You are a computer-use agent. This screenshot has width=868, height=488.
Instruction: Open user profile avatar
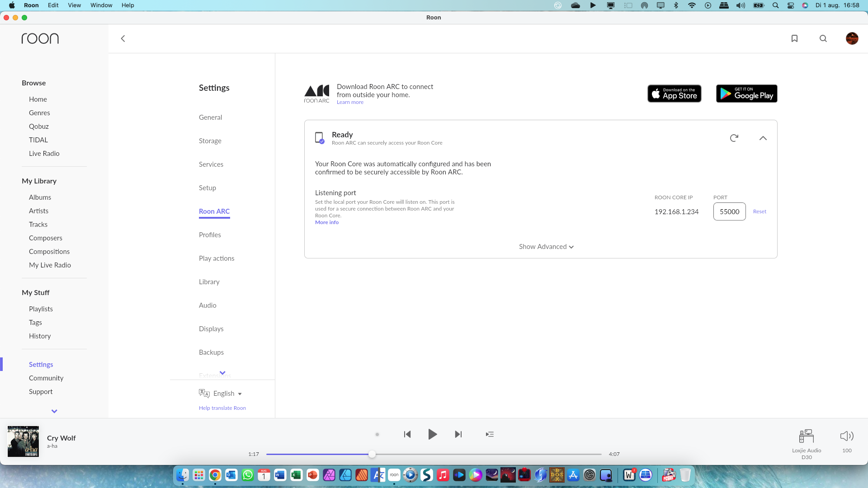pos(852,38)
